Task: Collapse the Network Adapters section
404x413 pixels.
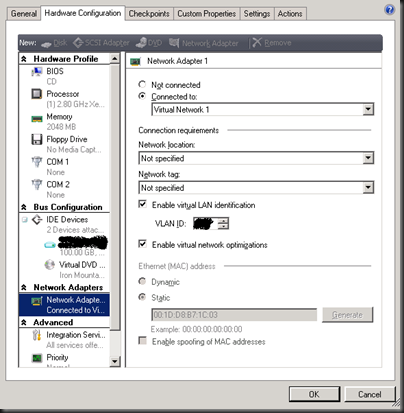Action: [x=24, y=287]
